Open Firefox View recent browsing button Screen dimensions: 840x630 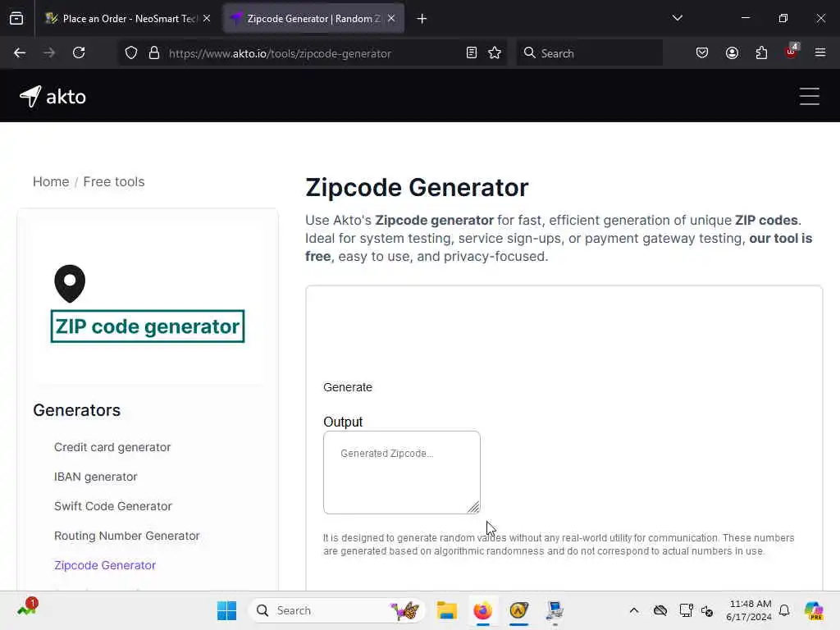pos(16,19)
